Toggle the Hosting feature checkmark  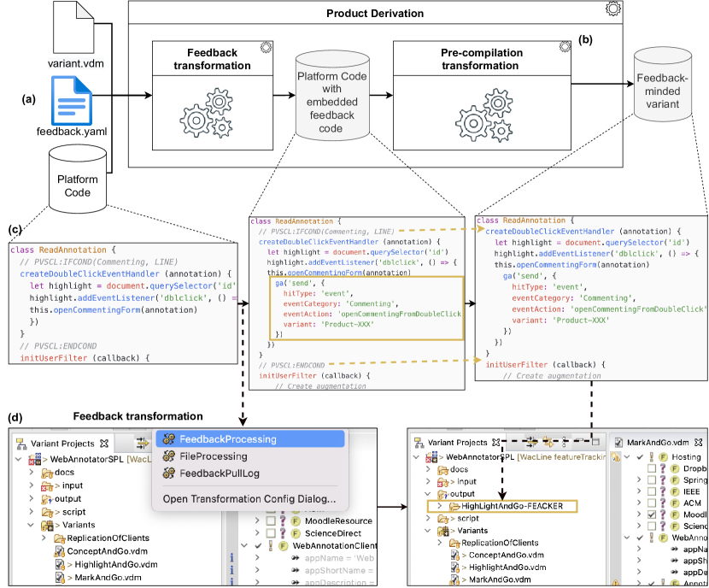pyautogui.click(x=640, y=457)
